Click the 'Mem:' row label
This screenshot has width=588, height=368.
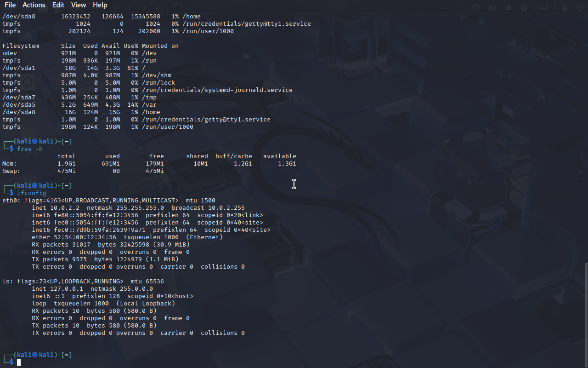10,164
